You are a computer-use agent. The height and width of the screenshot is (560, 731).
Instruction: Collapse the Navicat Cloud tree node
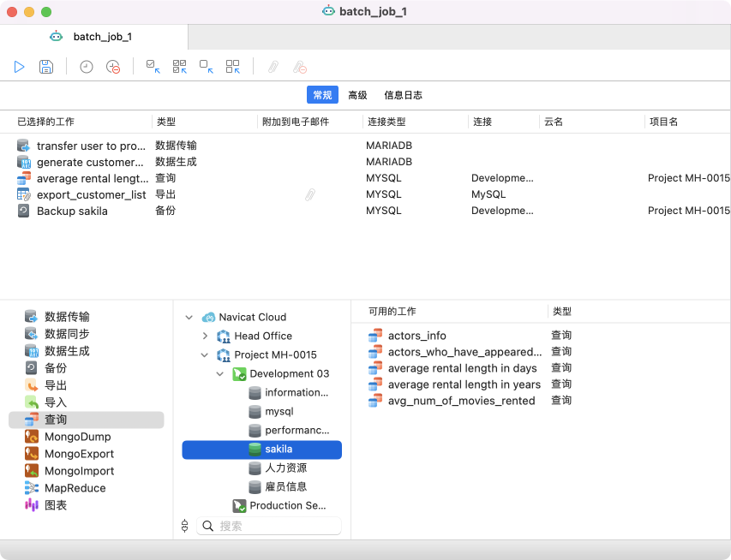[x=189, y=318]
